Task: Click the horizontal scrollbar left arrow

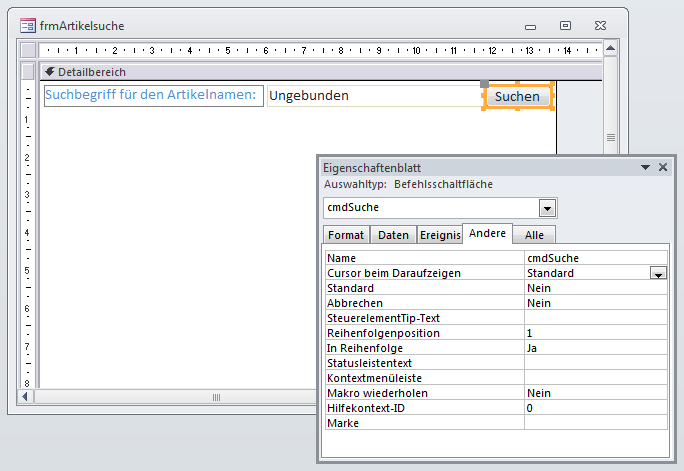Action: [25, 397]
